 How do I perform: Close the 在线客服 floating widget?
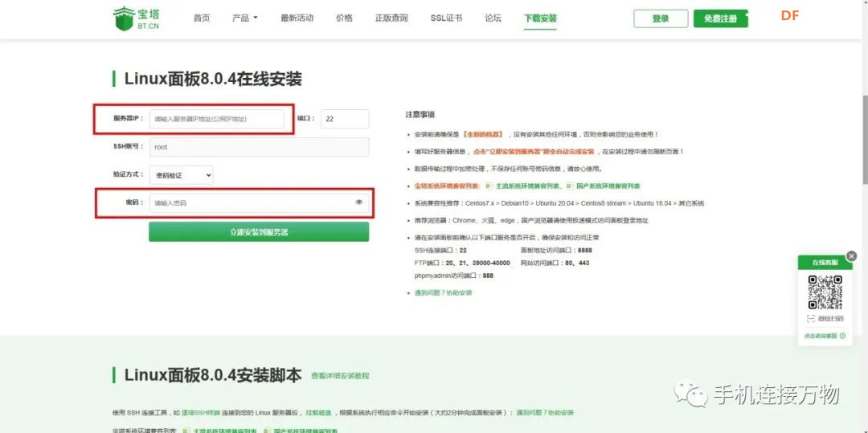pos(851,256)
